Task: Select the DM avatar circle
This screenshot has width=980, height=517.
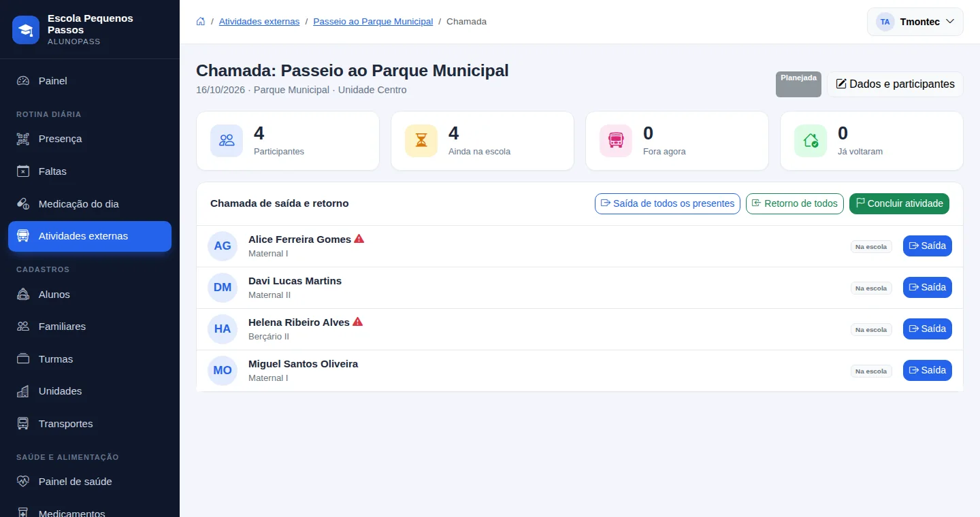Action: [x=223, y=288]
